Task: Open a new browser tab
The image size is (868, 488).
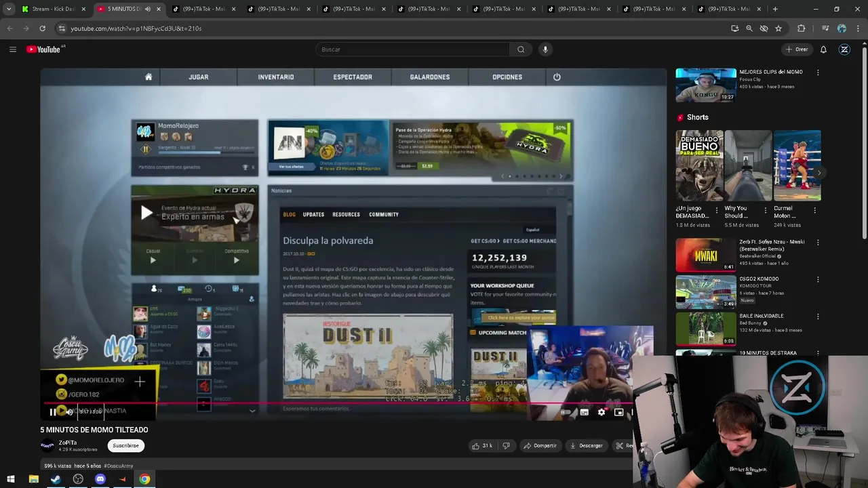Action: [x=774, y=9]
